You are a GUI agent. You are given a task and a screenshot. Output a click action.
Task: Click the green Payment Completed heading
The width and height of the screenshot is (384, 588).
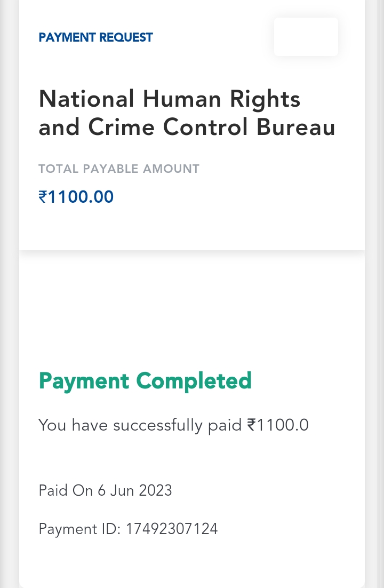145,381
